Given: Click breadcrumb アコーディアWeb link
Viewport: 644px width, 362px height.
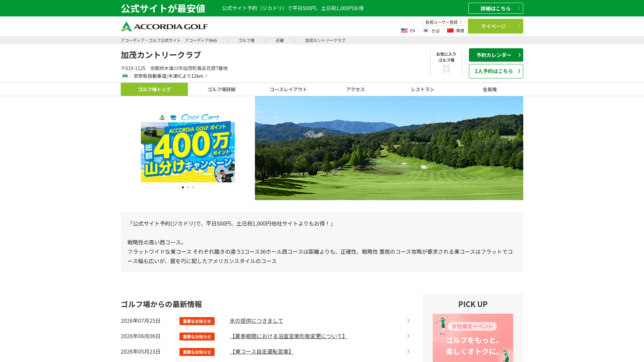Looking at the screenshot, I should coord(169,40).
